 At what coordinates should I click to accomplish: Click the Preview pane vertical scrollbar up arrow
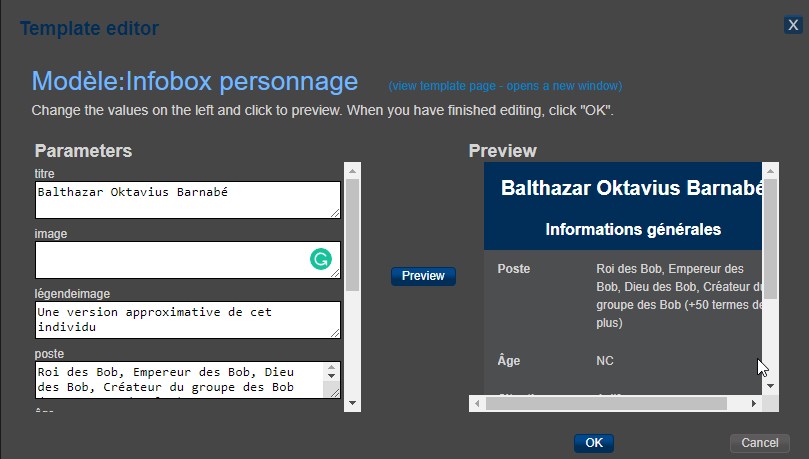tap(770, 171)
